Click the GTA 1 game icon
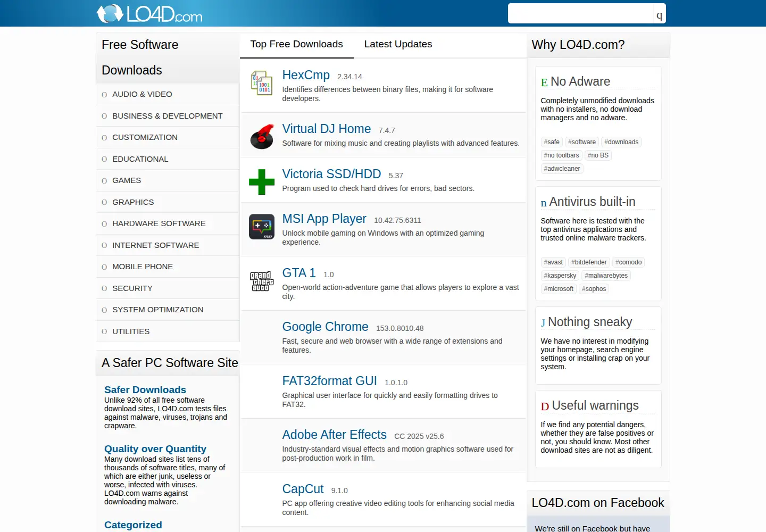This screenshot has height=532, width=766. (262, 281)
